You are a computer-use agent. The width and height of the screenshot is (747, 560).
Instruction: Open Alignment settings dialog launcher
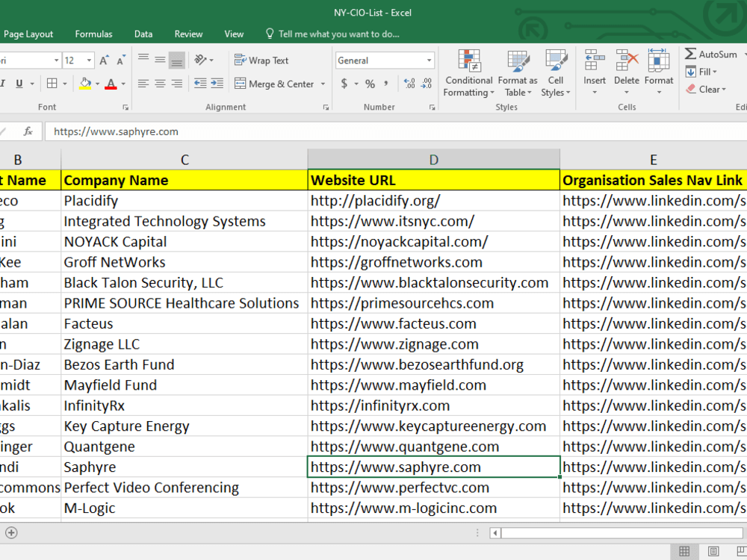tap(326, 108)
